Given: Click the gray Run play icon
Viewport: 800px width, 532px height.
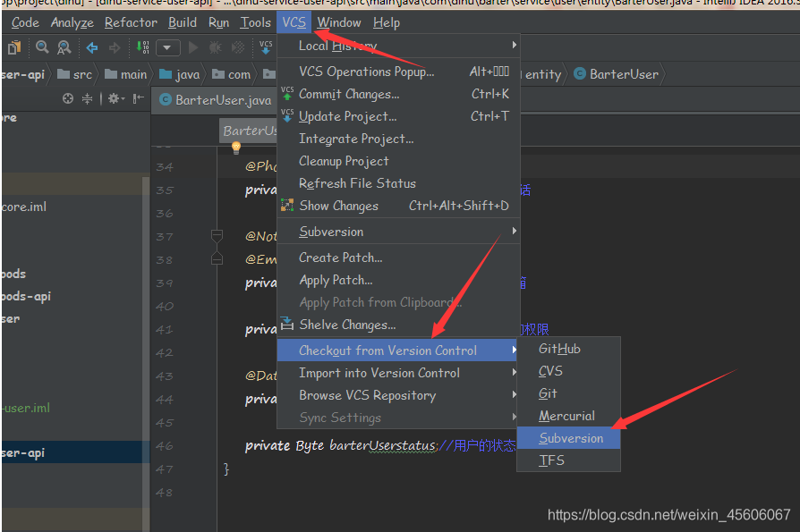Looking at the screenshot, I should tap(193, 48).
